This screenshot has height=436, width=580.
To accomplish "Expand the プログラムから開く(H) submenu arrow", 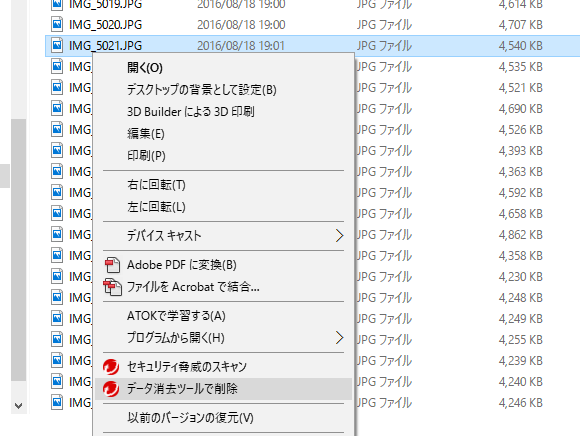I will pyautogui.click(x=339, y=338).
